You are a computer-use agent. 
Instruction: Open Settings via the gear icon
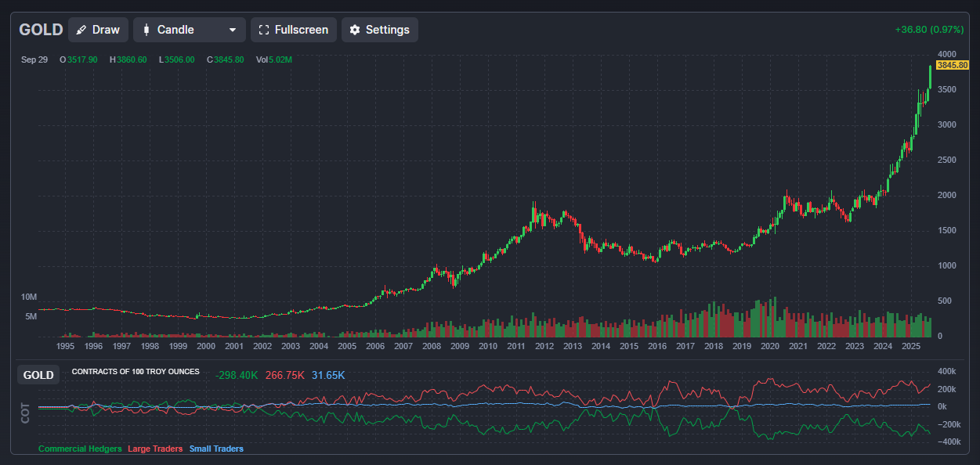[x=355, y=30]
